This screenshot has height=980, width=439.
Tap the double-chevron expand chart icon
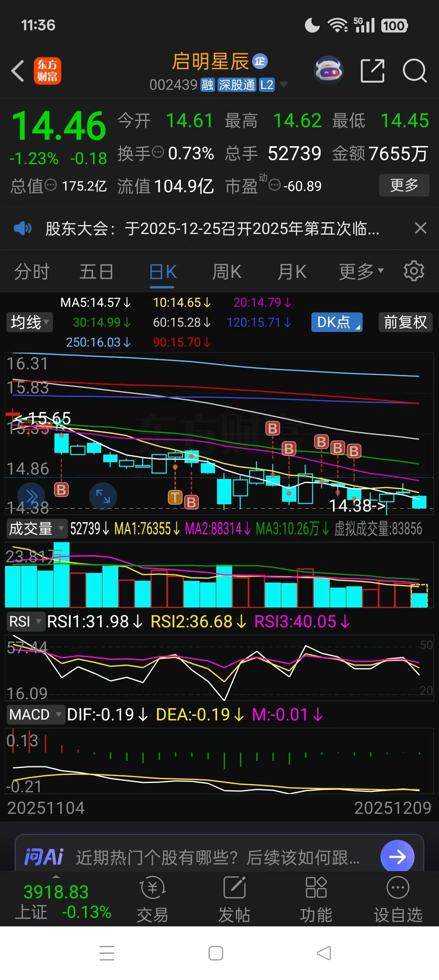coord(31,496)
